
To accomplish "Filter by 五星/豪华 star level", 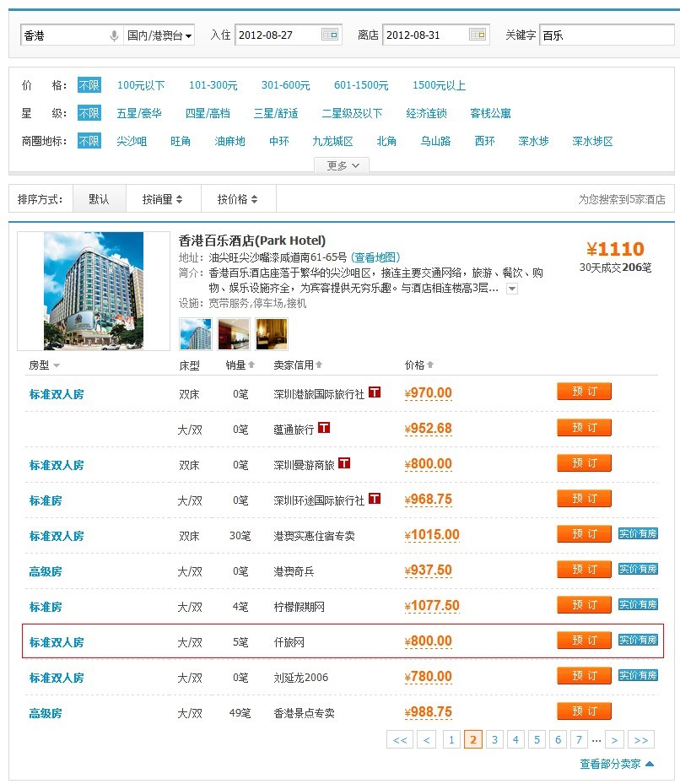I will coord(139,113).
